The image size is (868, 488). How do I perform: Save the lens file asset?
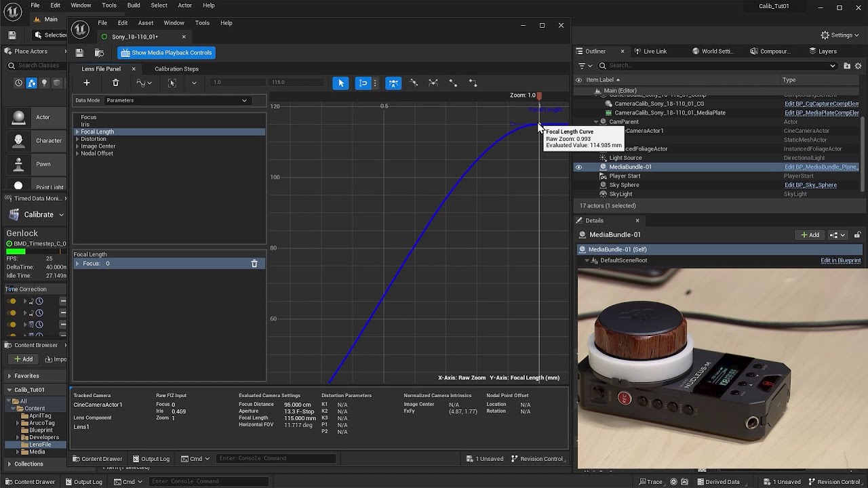coord(79,53)
